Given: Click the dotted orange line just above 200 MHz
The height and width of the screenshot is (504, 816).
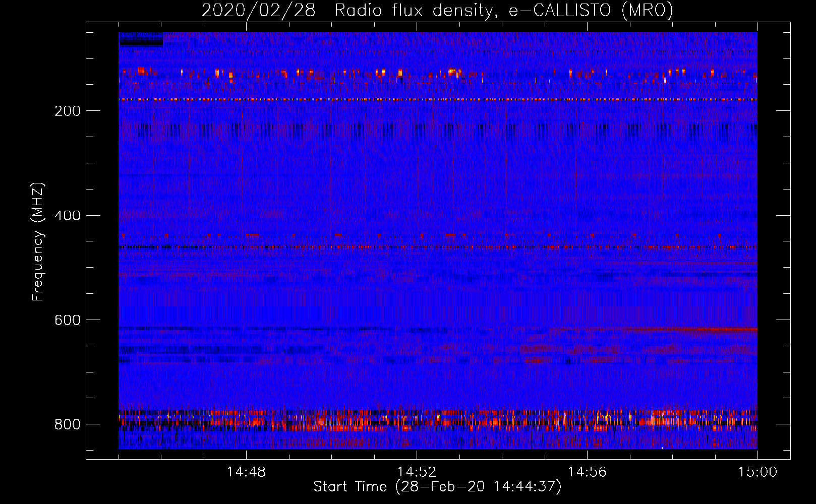Looking at the screenshot, I should pyautogui.click(x=438, y=100).
